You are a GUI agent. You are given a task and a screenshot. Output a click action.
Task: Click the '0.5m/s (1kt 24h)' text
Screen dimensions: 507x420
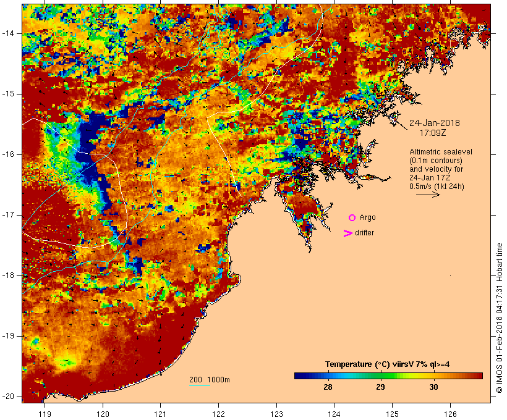coord(437,187)
